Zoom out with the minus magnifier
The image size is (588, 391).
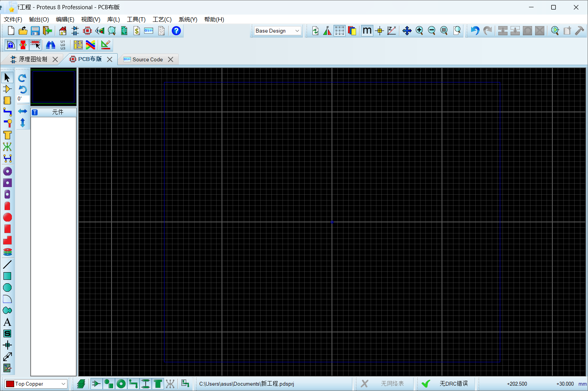click(432, 31)
